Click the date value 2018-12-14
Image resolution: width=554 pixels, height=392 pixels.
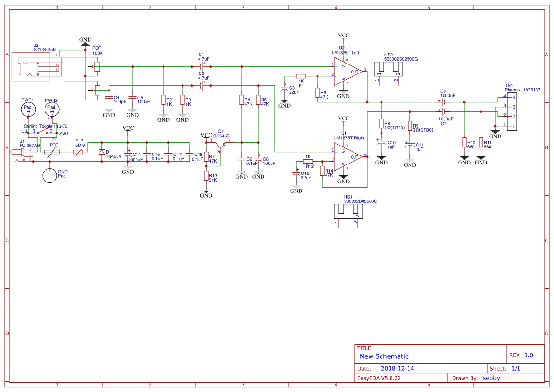(x=398, y=368)
